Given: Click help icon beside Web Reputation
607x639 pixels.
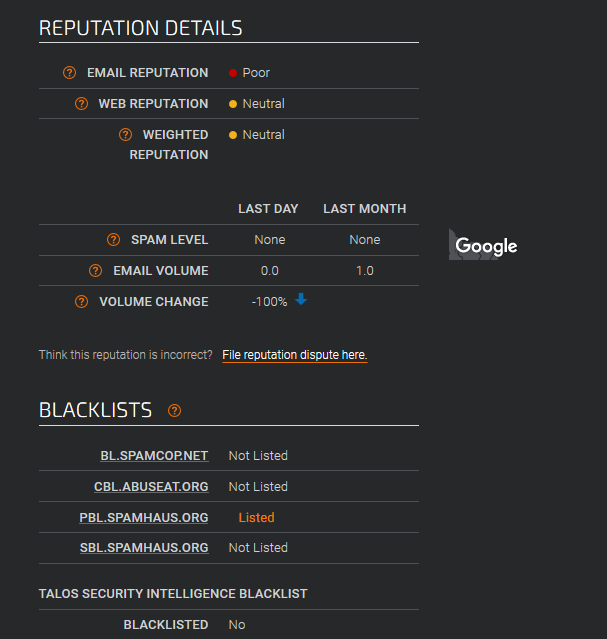Looking at the screenshot, I should [x=82, y=104].
